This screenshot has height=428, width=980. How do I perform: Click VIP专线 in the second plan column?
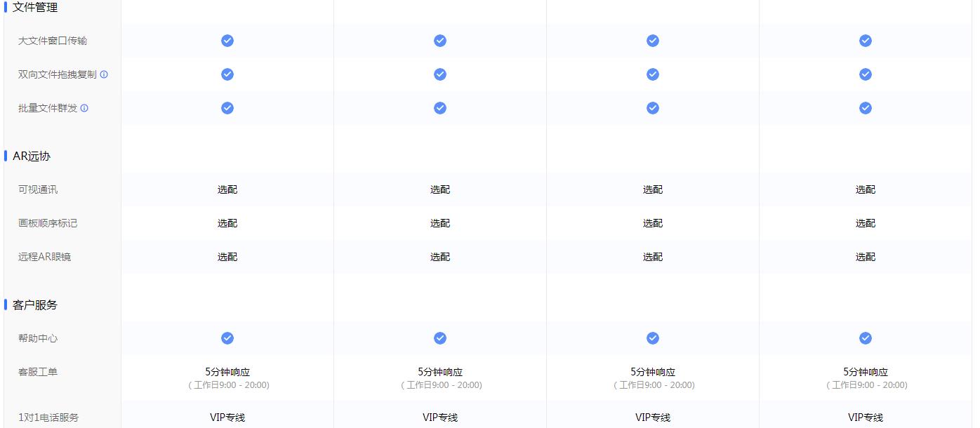(x=440, y=417)
